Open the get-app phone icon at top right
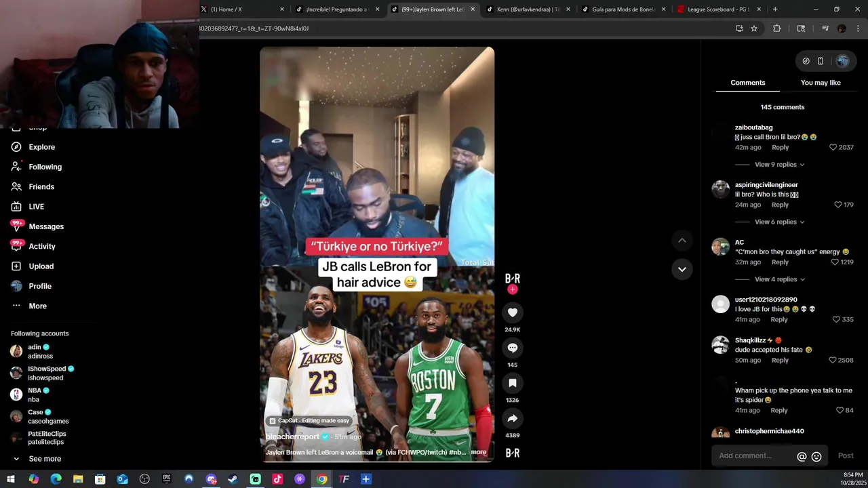Image resolution: width=868 pixels, height=488 pixels. coord(821,61)
